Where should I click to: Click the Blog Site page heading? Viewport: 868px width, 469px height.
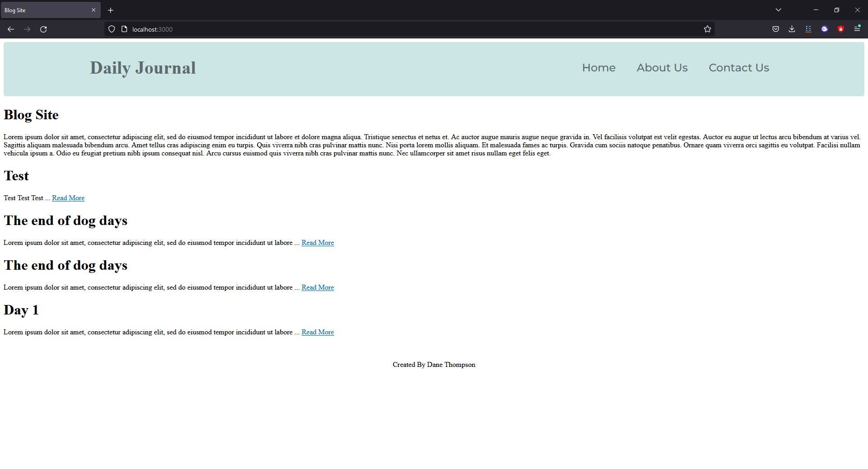coord(31,115)
